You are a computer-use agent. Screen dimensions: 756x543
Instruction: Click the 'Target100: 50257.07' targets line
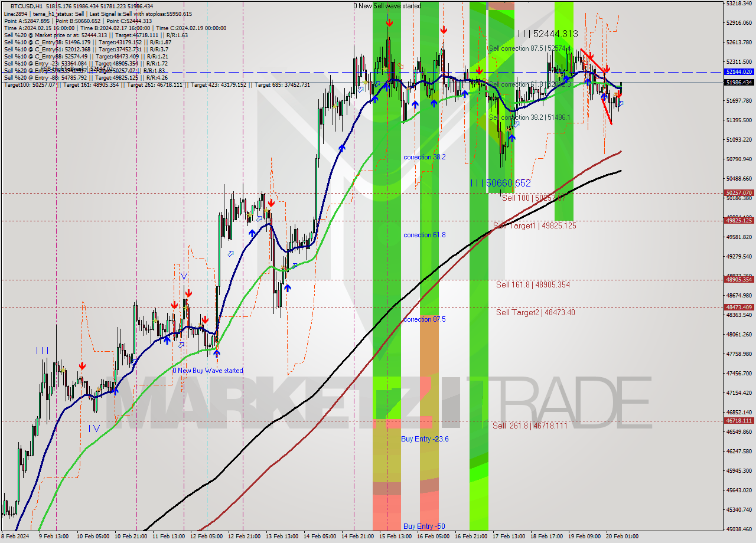pyautogui.click(x=157, y=85)
